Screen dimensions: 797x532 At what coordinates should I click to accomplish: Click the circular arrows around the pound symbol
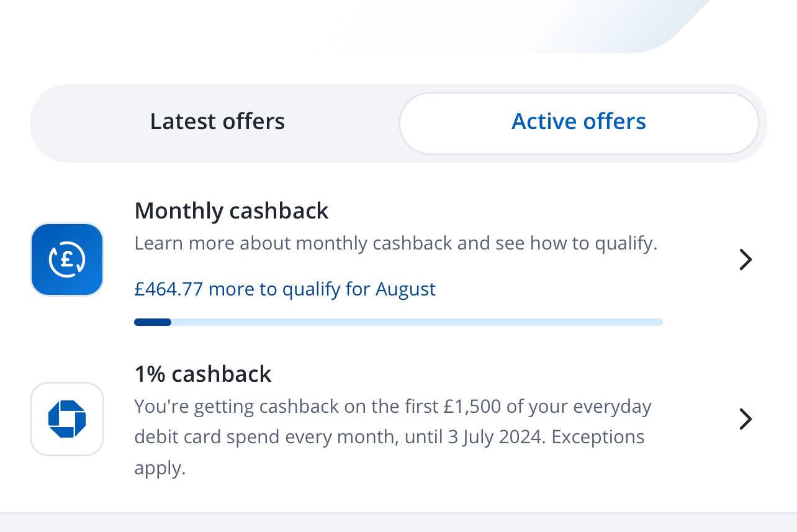coord(67,259)
